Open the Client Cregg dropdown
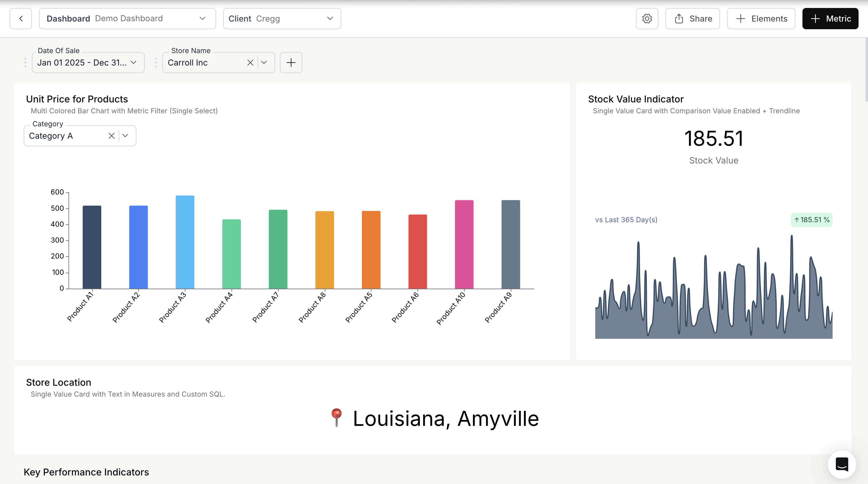 tap(330, 19)
